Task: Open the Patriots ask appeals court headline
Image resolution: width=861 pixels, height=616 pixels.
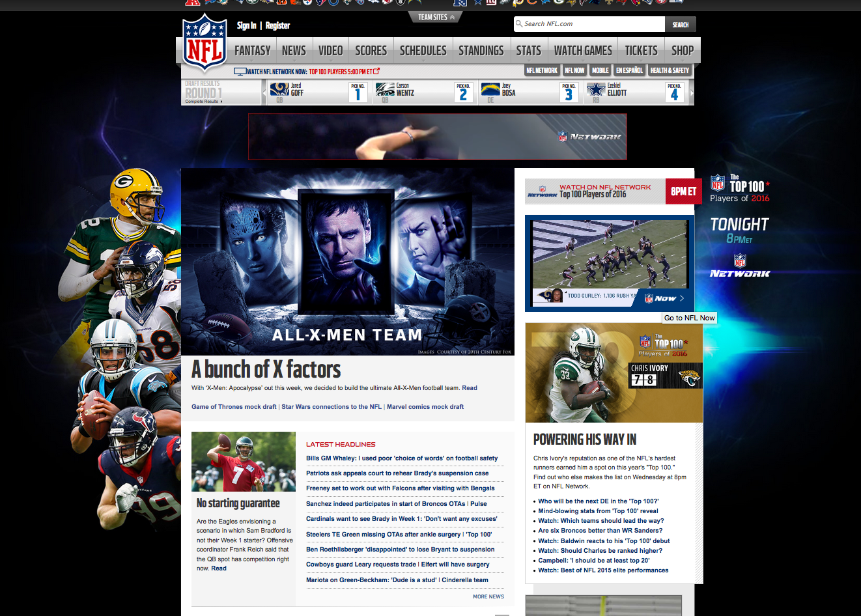Action: click(x=397, y=473)
